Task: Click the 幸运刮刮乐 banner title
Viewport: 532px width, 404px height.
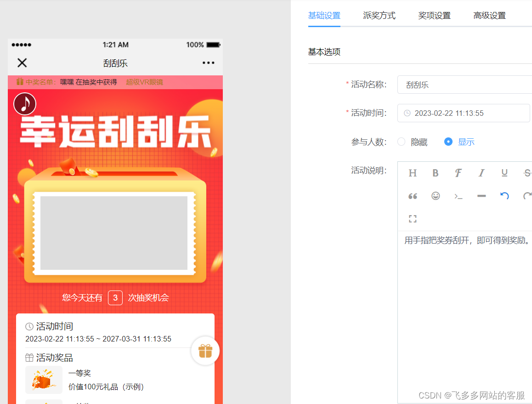Action: pos(115,131)
